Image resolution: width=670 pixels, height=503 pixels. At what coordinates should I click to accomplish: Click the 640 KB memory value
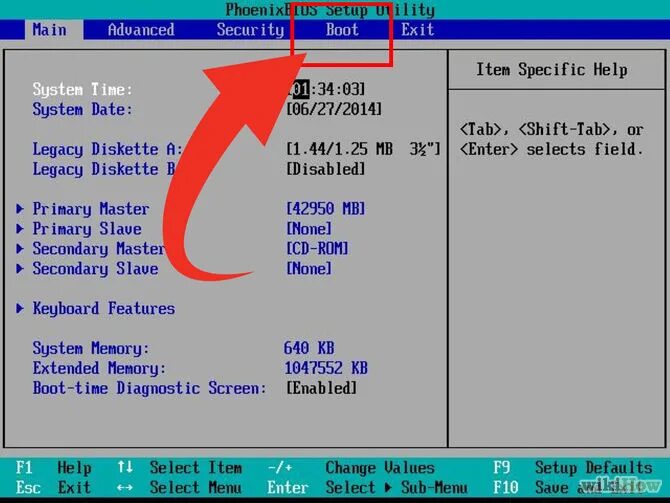point(309,348)
